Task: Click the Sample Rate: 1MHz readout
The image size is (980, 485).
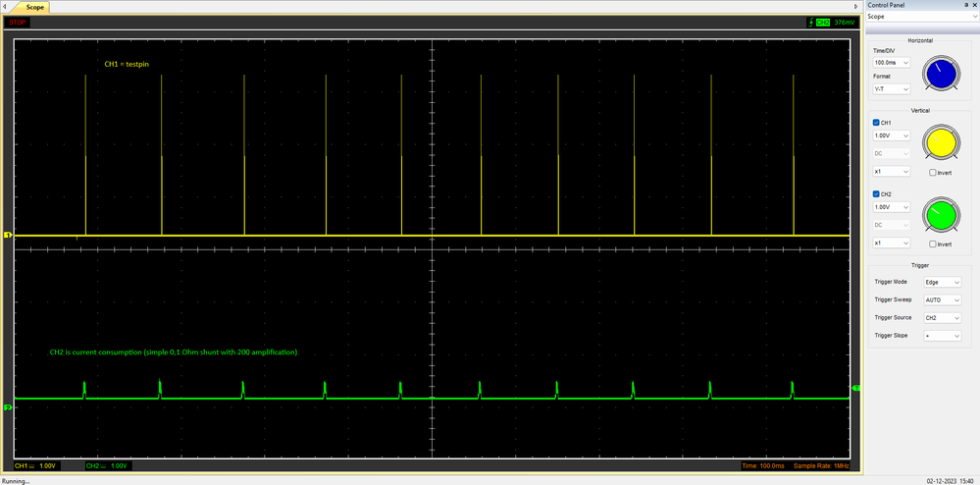Action: [x=821, y=466]
